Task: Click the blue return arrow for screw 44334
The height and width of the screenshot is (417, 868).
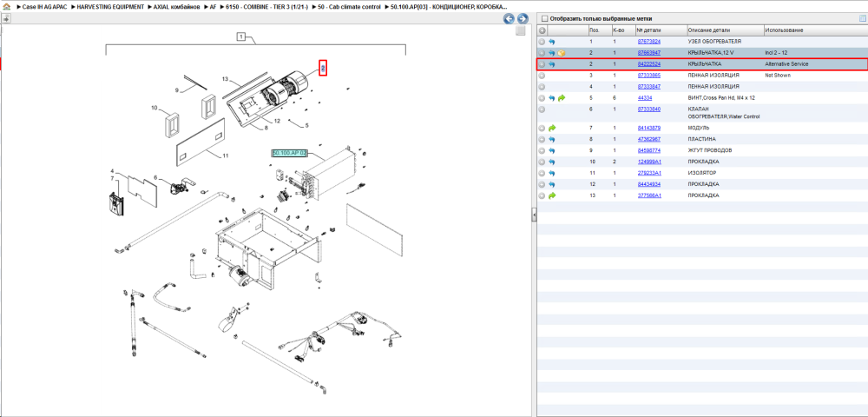Action: click(552, 98)
